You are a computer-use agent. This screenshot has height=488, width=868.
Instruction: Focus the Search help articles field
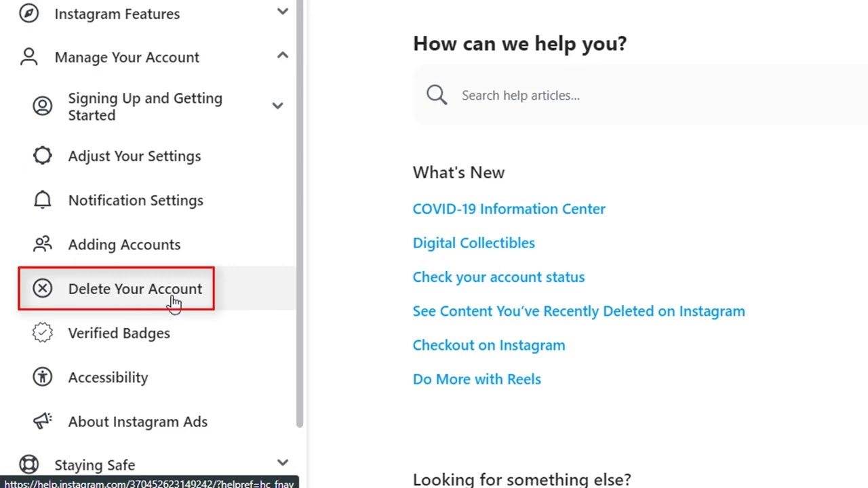(x=640, y=95)
